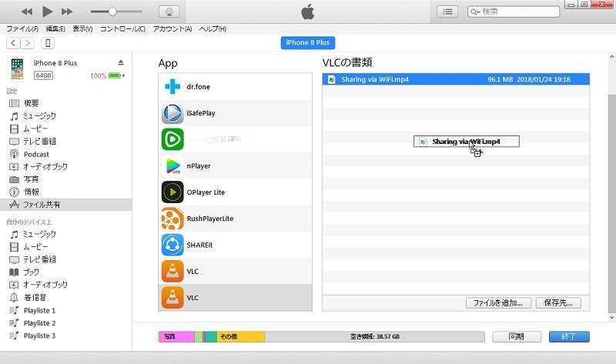Click the 検索 search field
Screen dimensions: 616x364
[514, 12]
